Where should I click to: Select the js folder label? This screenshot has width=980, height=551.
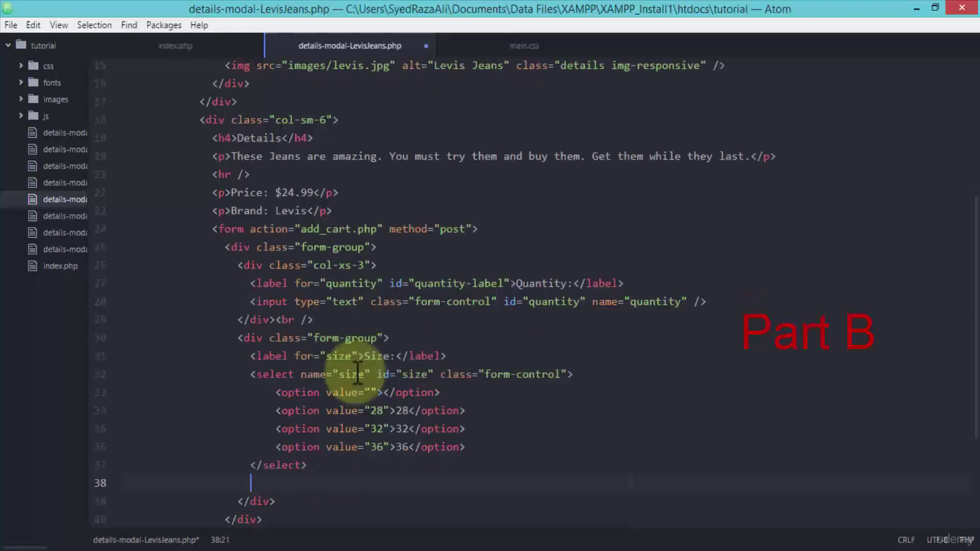point(46,116)
